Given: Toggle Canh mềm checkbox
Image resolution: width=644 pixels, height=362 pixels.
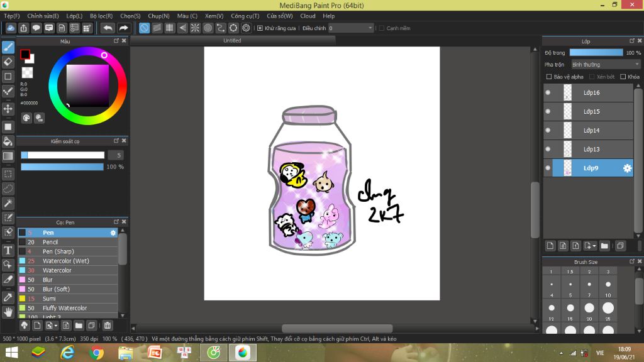Looking at the screenshot, I should click(x=382, y=28).
